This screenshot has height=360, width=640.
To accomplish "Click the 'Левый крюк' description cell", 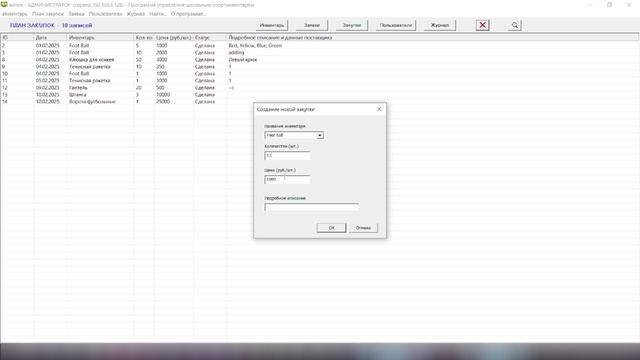I will 242,60.
